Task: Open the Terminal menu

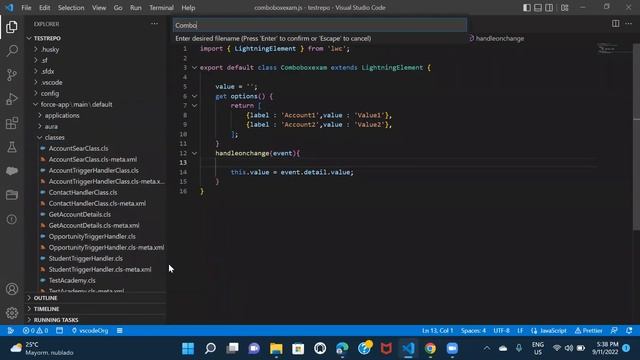Action: pos(161,8)
